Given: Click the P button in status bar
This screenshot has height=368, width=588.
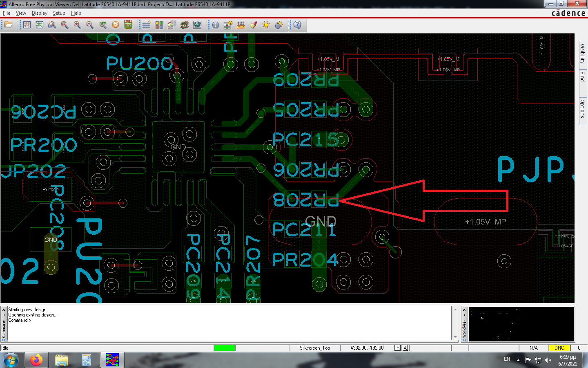Looking at the screenshot, I should [x=398, y=348].
